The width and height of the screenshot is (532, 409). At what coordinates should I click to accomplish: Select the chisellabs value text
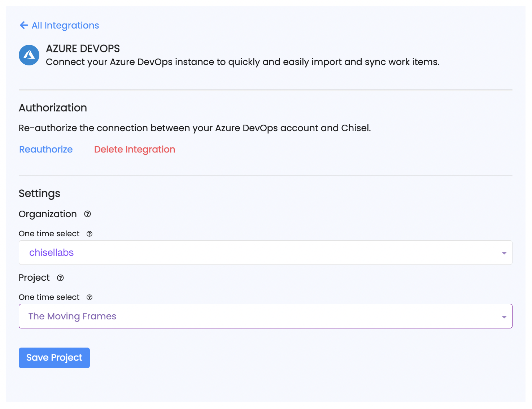(51, 253)
